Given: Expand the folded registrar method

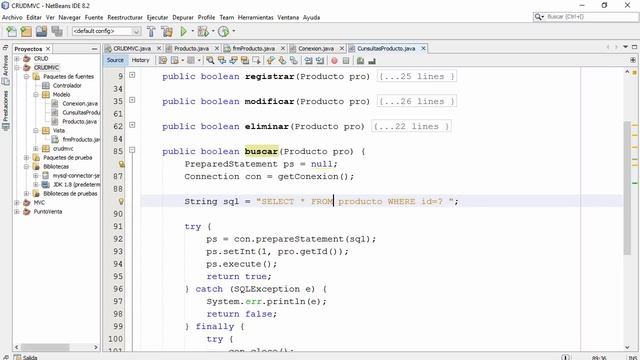Looking at the screenshot, I should point(132,75).
